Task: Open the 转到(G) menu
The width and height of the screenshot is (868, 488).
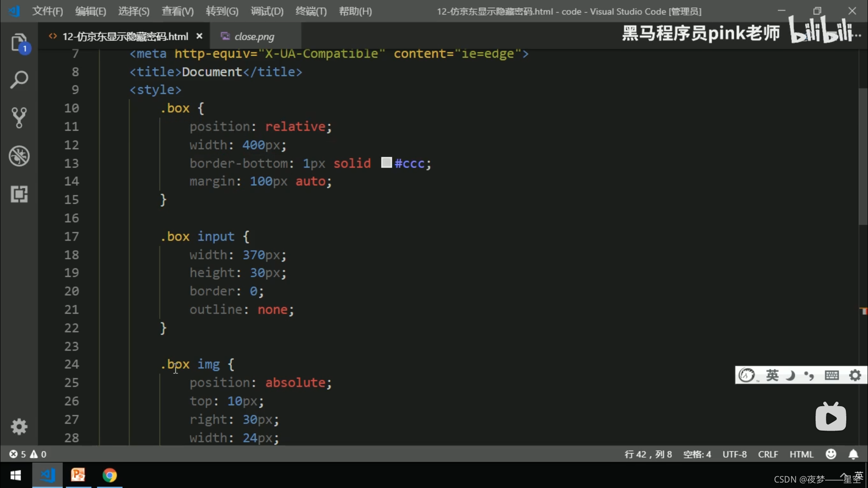Action: (x=222, y=11)
